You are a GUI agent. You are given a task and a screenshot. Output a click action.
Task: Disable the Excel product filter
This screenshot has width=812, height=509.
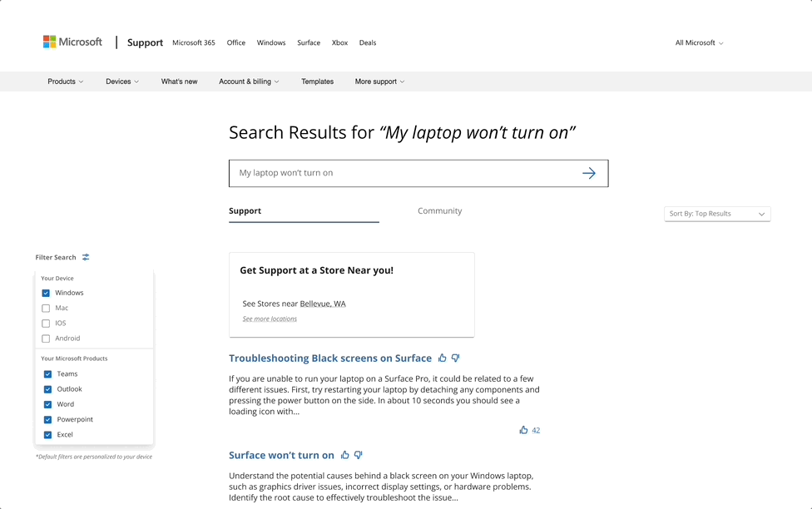pyautogui.click(x=47, y=434)
